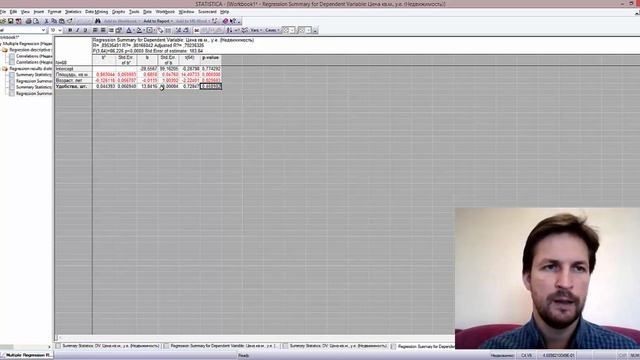Open the Help menu

pos(224,12)
